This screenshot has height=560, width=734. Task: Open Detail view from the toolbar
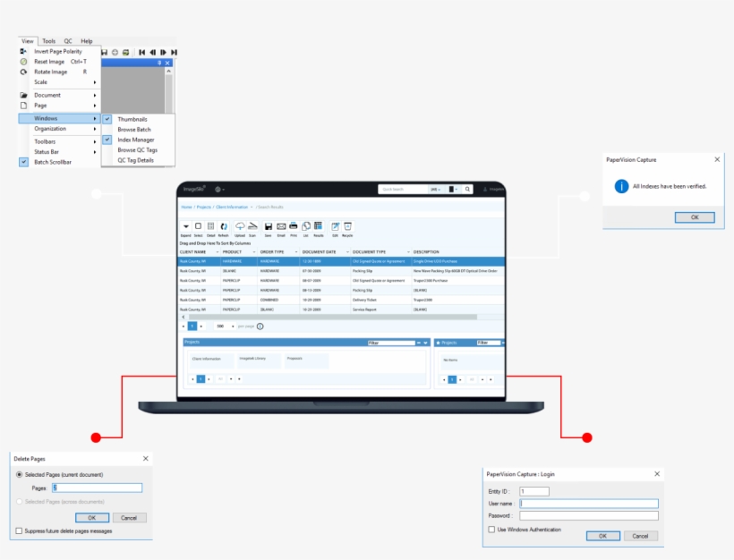210,226
